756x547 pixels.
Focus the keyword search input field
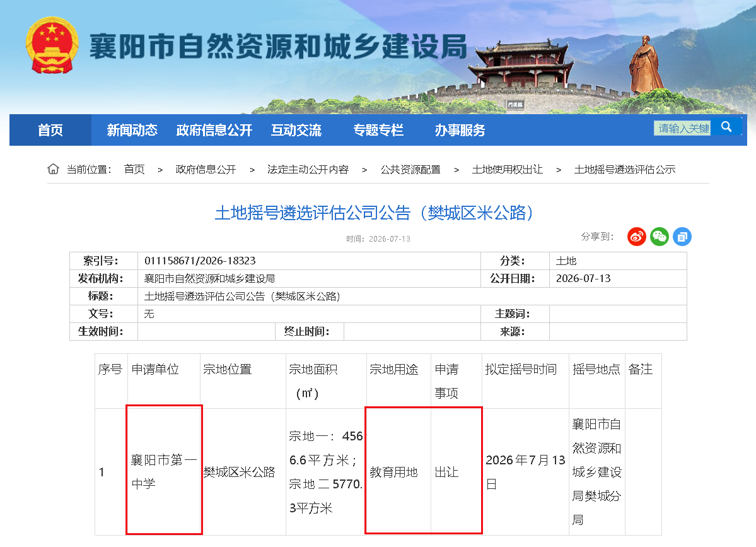point(682,128)
